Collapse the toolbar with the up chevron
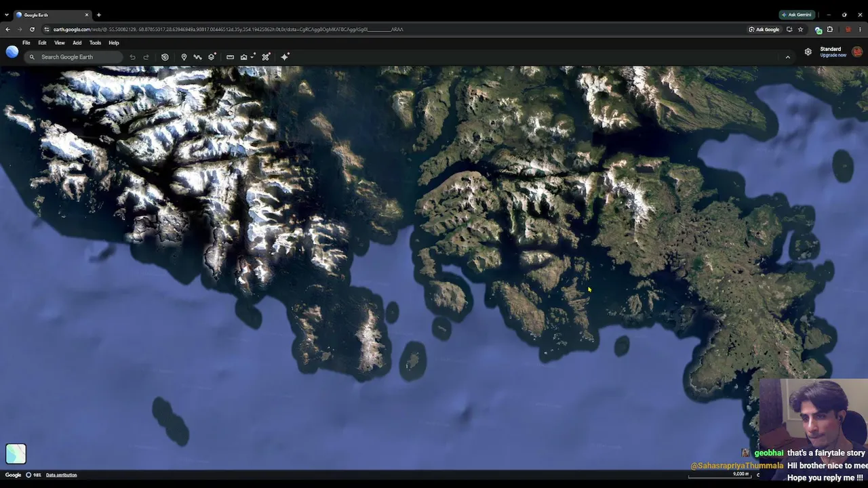 tap(787, 57)
